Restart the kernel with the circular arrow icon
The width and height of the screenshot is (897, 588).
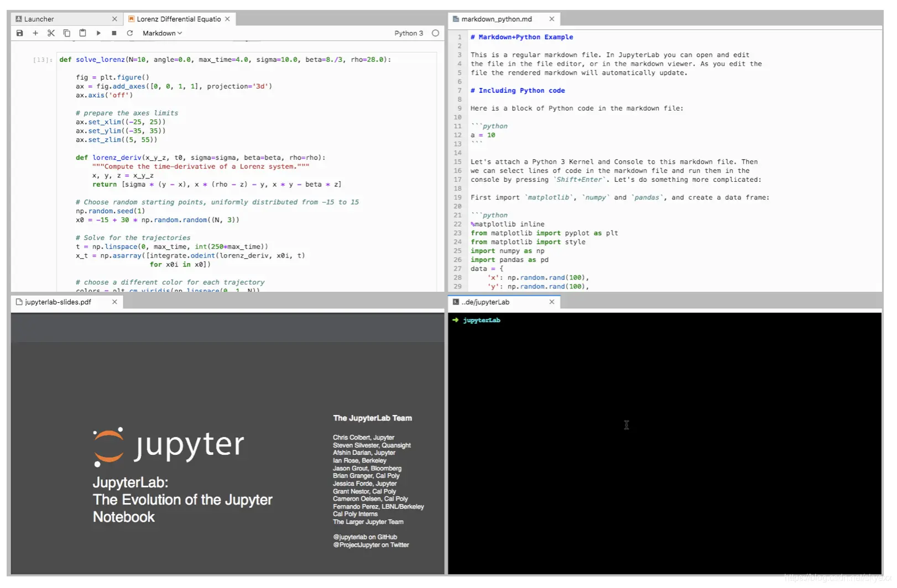click(x=130, y=33)
